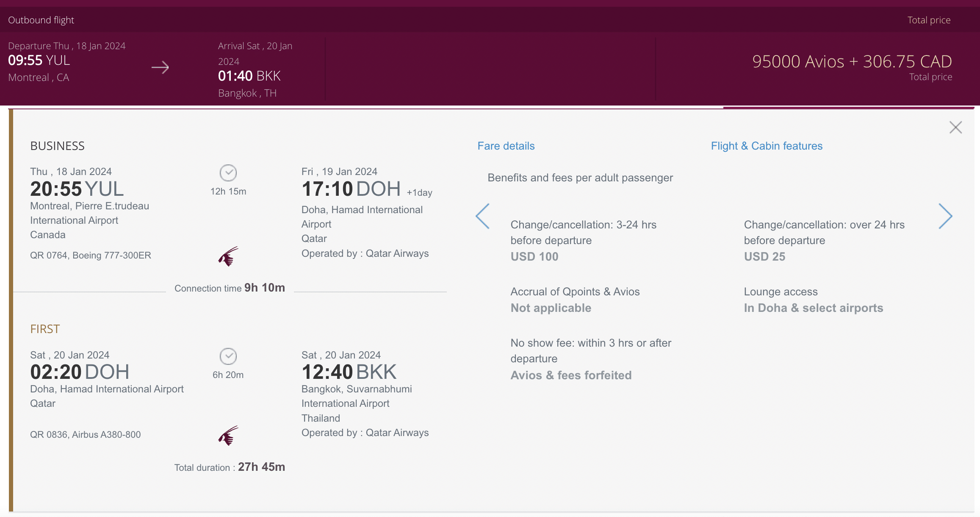Click the arrow between YUL and BKK
980x517 pixels.
tap(160, 67)
